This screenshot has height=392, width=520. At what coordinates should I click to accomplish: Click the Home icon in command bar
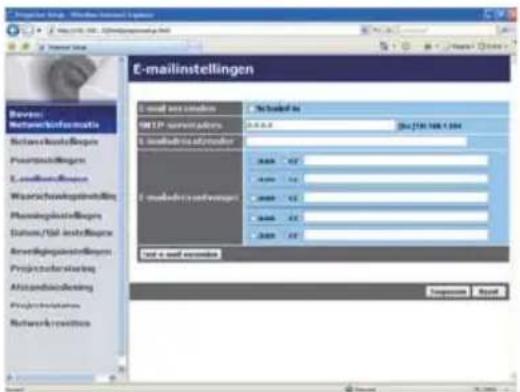click(x=385, y=47)
